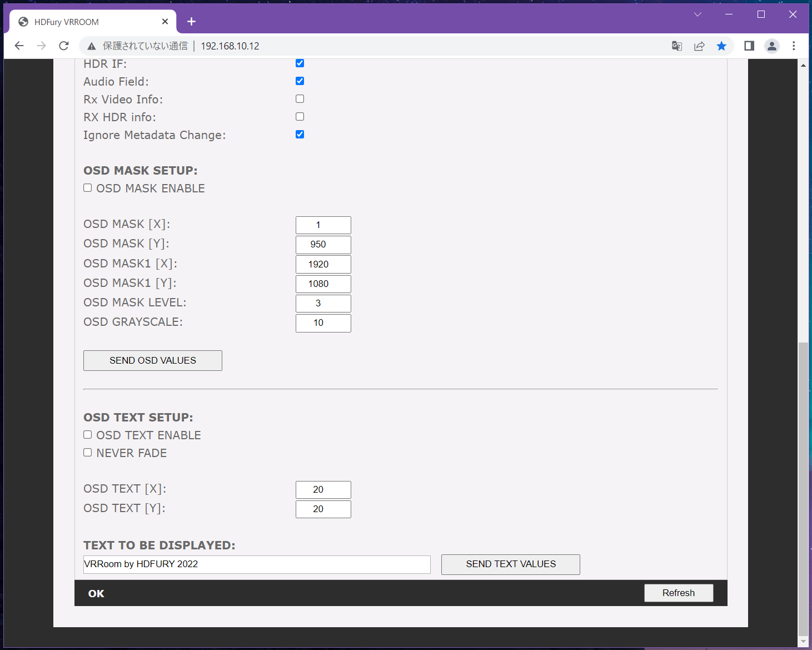Uncheck Ignore Metadata Change checkbox

[x=300, y=135]
